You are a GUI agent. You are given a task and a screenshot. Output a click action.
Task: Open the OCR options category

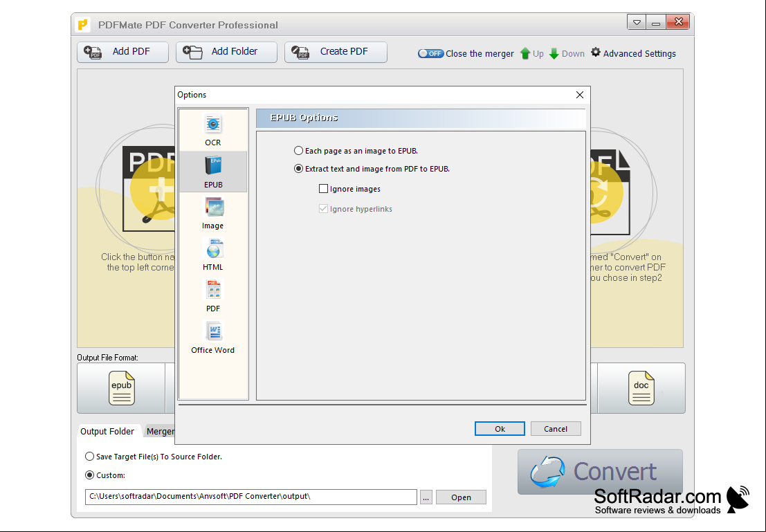[213, 131]
